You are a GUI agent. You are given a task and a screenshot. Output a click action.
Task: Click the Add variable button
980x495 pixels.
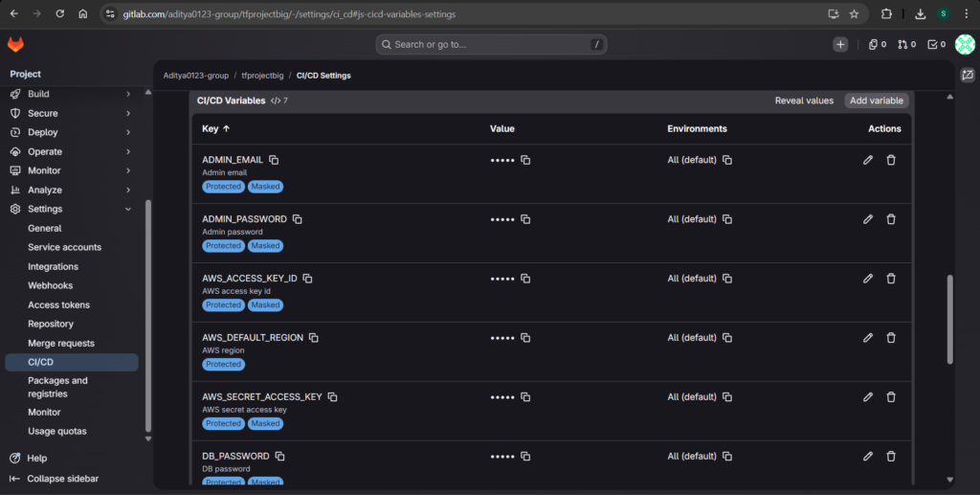[876, 101]
